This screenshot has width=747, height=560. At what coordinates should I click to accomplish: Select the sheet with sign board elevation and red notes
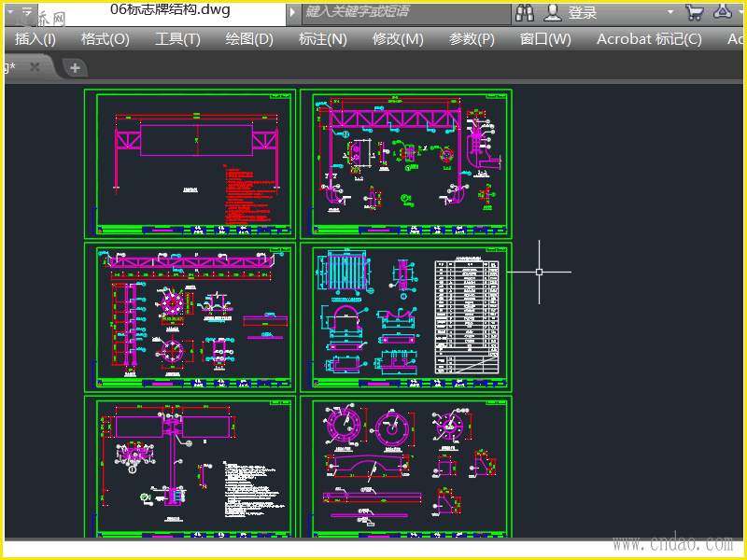(190, 164)
